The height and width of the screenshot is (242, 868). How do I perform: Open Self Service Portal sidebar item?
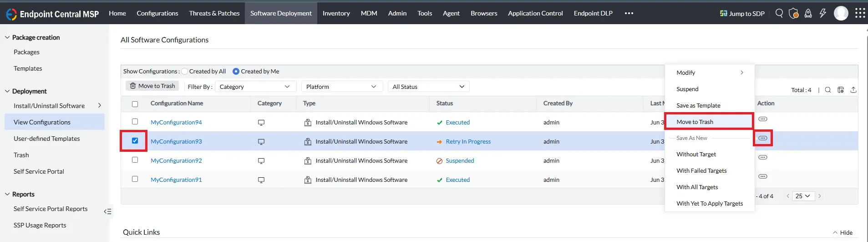[x=39, y=171]
